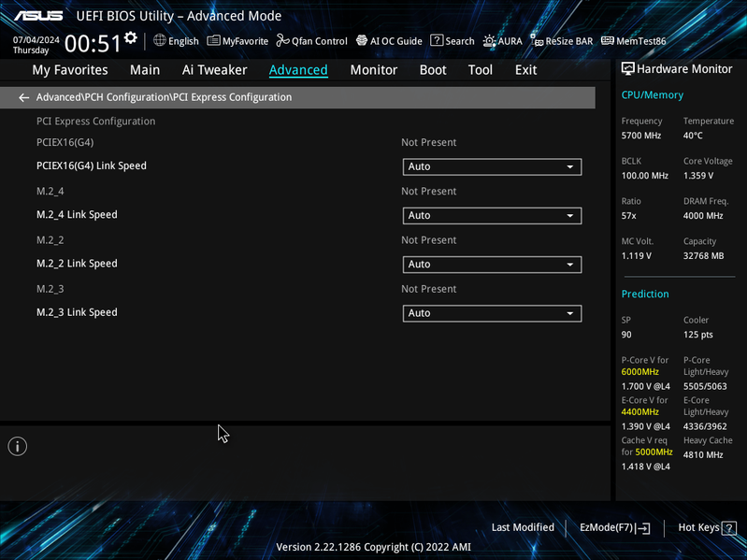The image size is (747, 560).
Task: Click the info icon in the help panel
Action: pos(18,446)
